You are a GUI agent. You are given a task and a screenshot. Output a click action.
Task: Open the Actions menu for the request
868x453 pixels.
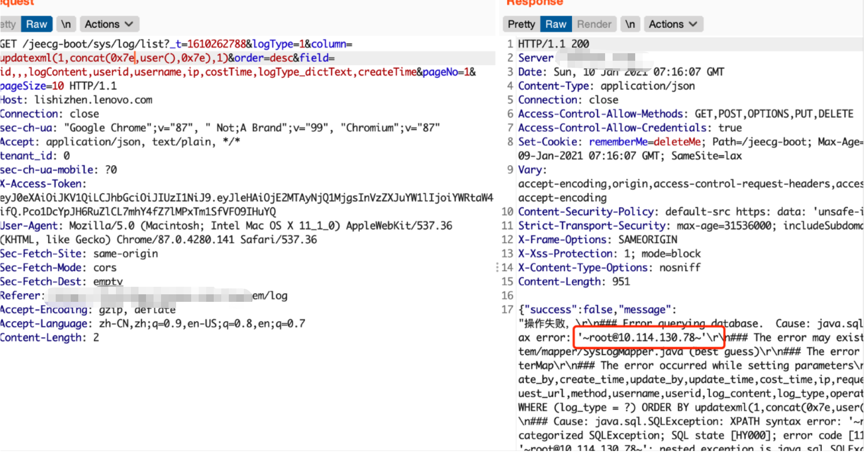(x=109, y=24)
